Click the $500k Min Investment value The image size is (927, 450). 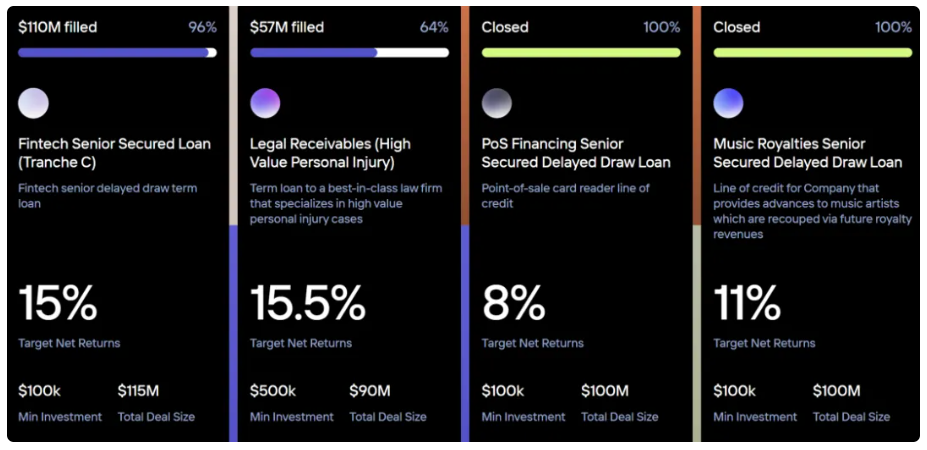pos(273,391)
